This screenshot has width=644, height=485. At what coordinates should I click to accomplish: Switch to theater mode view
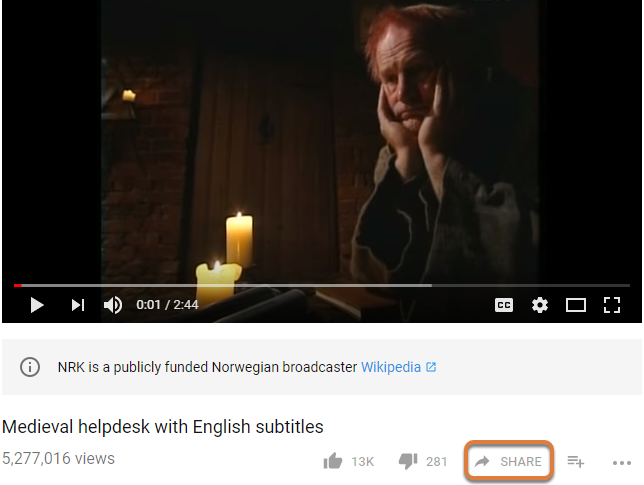575,305
